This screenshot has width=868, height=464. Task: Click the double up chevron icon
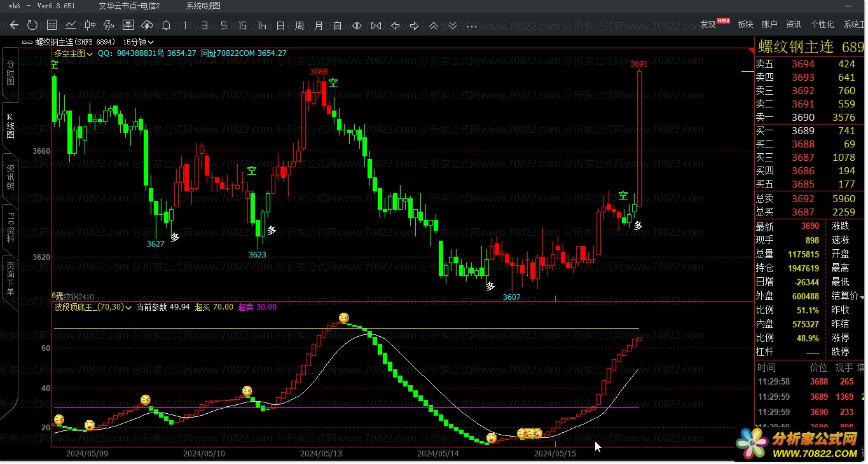point(434,25)
